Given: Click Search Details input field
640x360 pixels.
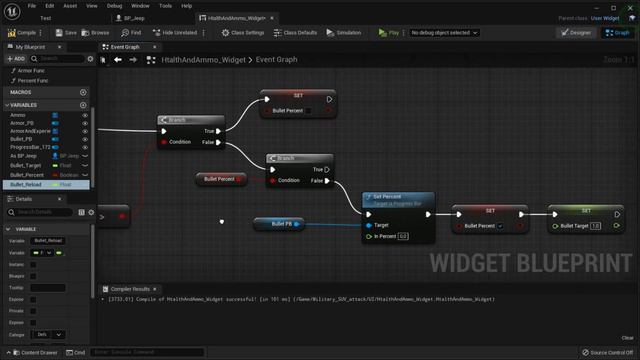Looking at the screenshot, I should pyautogui.click(x=40, y=212).
